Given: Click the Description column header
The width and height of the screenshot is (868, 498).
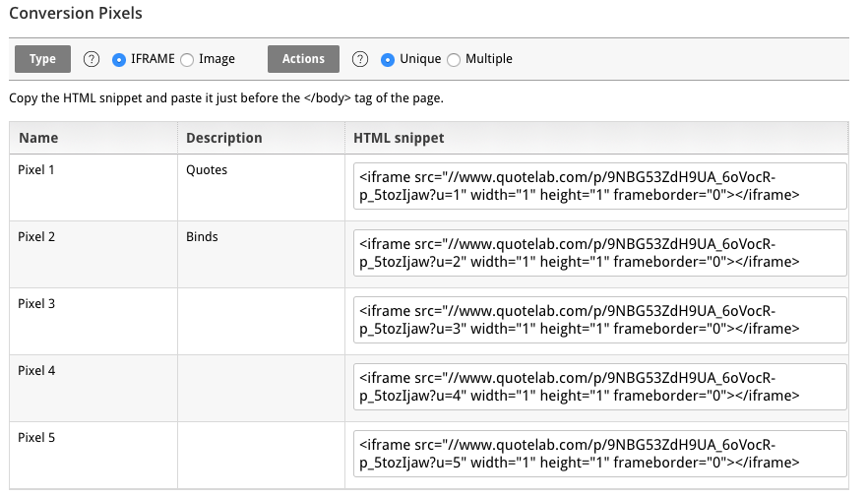Looking at the screenshot, I should [262, 138].
